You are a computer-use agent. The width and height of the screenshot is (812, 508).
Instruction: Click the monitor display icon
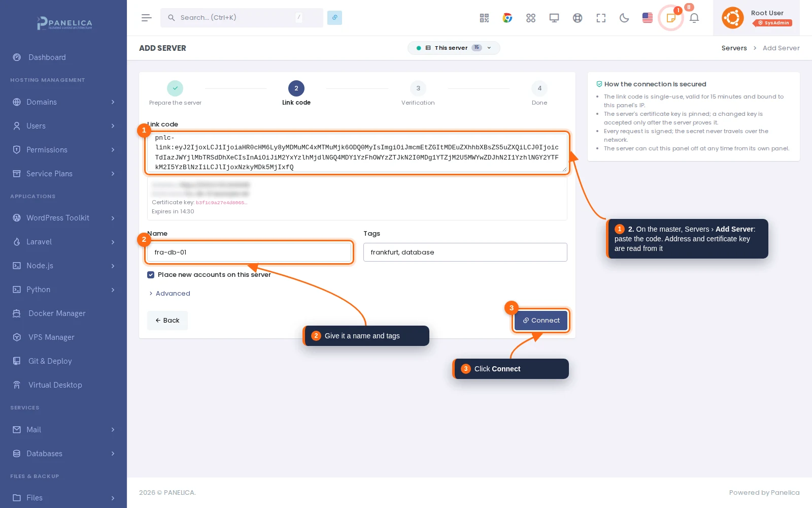click(554, 18)
